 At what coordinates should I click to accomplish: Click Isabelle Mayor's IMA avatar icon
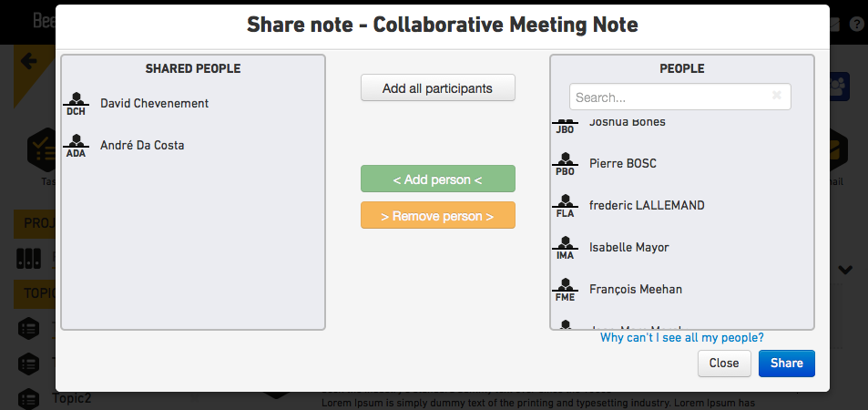565,248
